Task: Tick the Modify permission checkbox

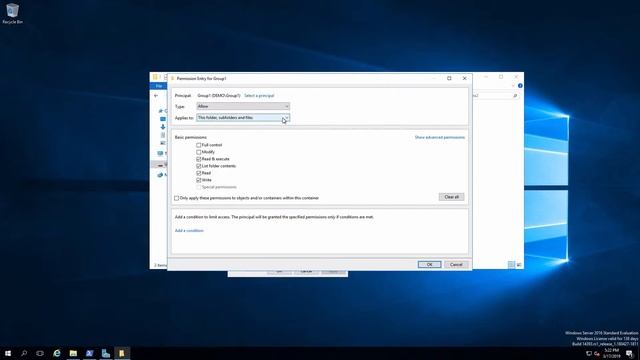Action: (x=199, y=152)
